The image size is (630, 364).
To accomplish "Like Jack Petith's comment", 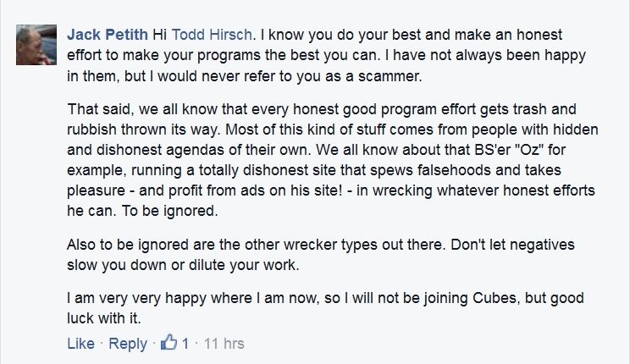I will click(80, 344).
